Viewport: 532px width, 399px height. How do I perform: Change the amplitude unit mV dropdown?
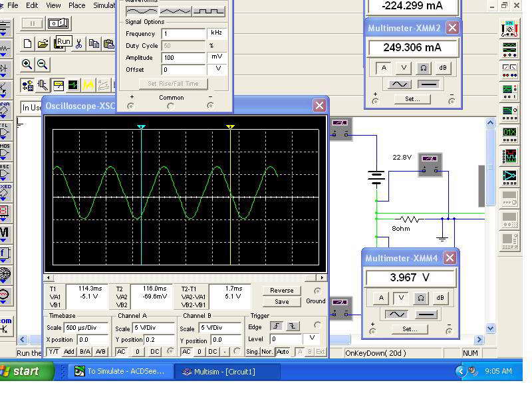click(x=217, y=57)
